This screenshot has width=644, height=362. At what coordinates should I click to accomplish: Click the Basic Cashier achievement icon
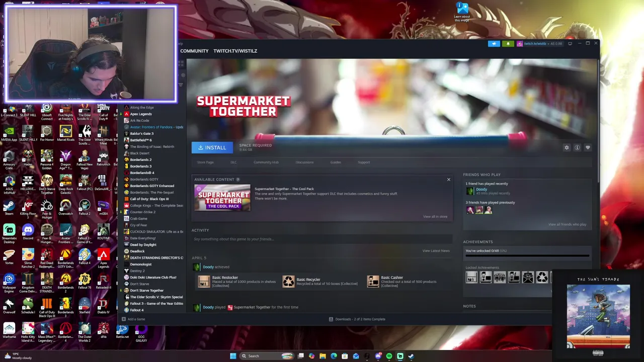(x=373, y=282)
